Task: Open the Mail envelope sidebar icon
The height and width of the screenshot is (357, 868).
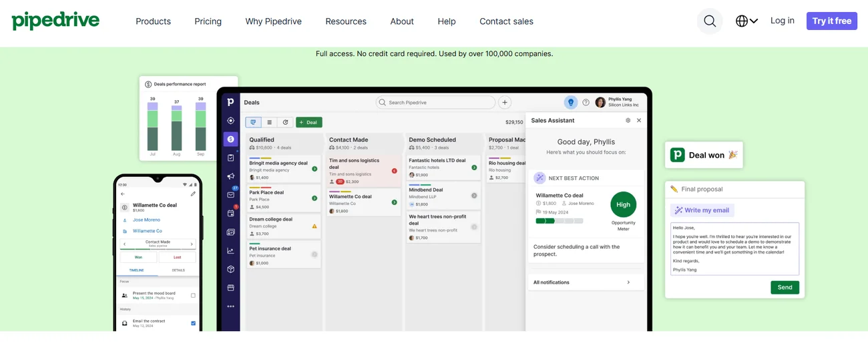Action: click(x=230, y=195)
